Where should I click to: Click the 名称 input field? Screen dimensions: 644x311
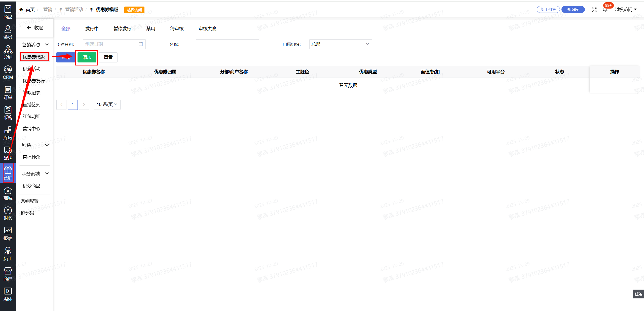[227, 44]
